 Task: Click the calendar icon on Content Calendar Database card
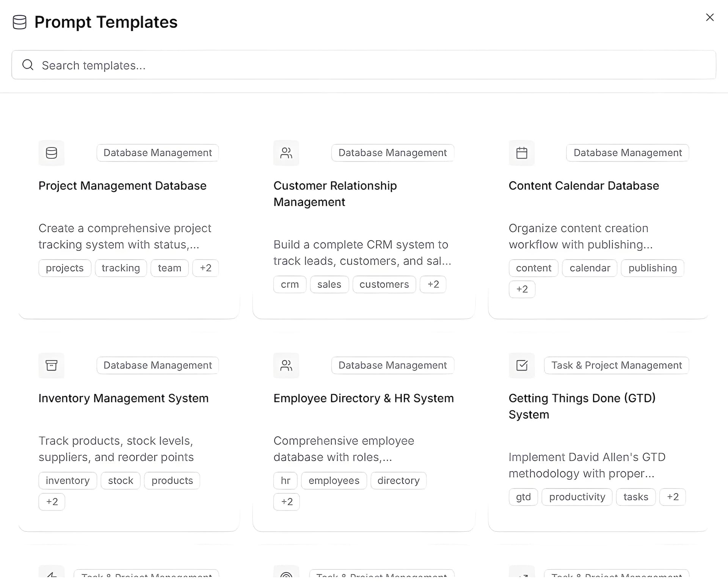[x=522, y=153]
